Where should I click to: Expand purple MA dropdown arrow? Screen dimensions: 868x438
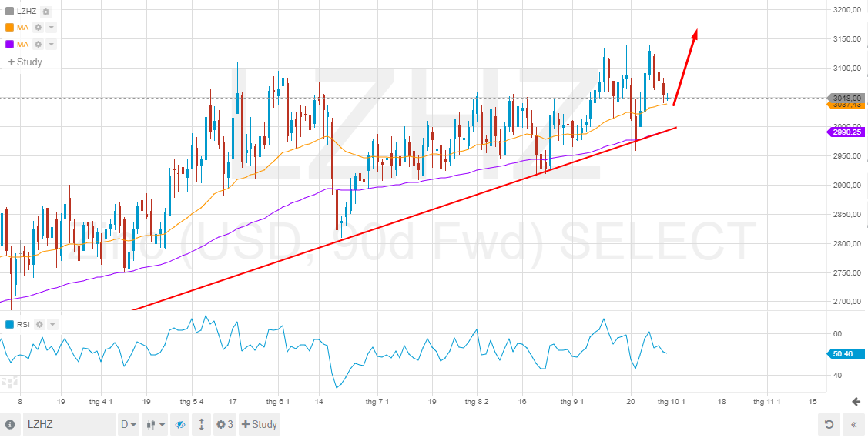51,44
